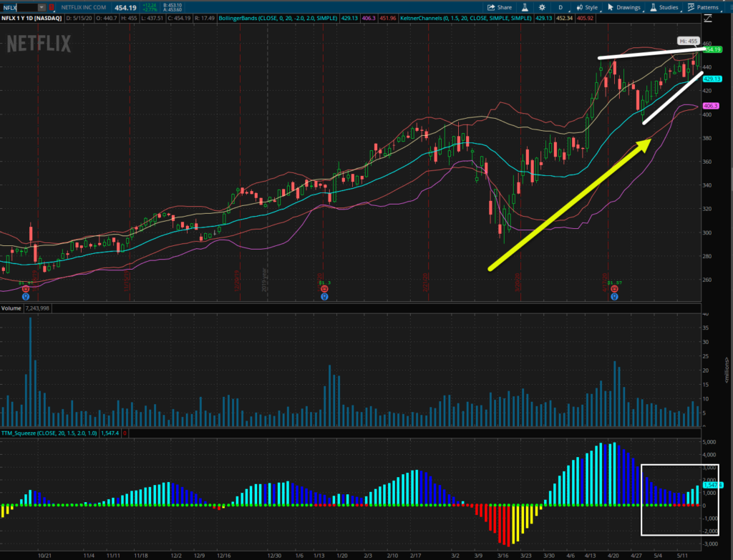This screenshot has height=560, width=733.
Task: Click the 10/21 date on time axis
Action: click(x=44, y=556)
